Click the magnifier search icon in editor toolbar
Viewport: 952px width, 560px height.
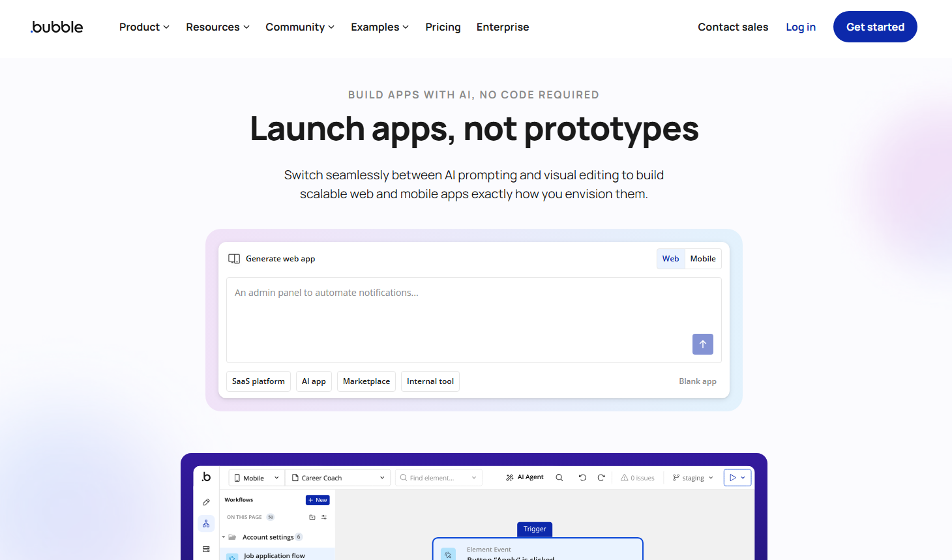click(x=559, y=478)
